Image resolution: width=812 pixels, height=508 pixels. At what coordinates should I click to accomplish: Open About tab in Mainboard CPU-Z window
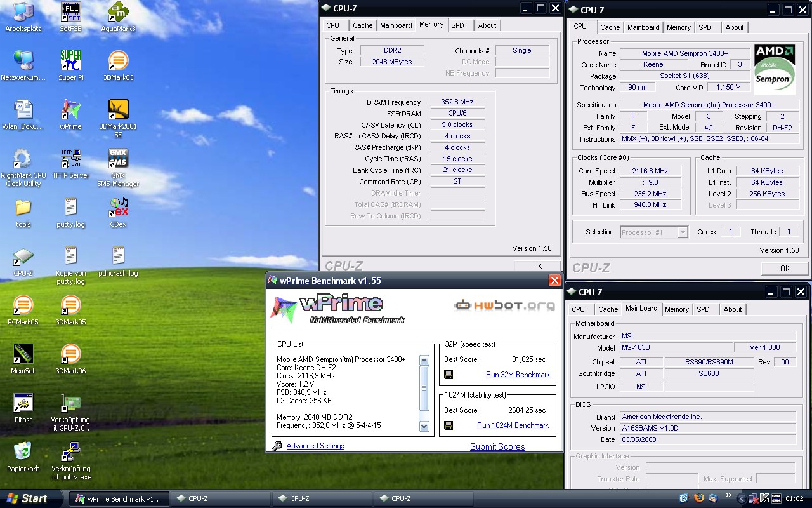coord(733,309)
